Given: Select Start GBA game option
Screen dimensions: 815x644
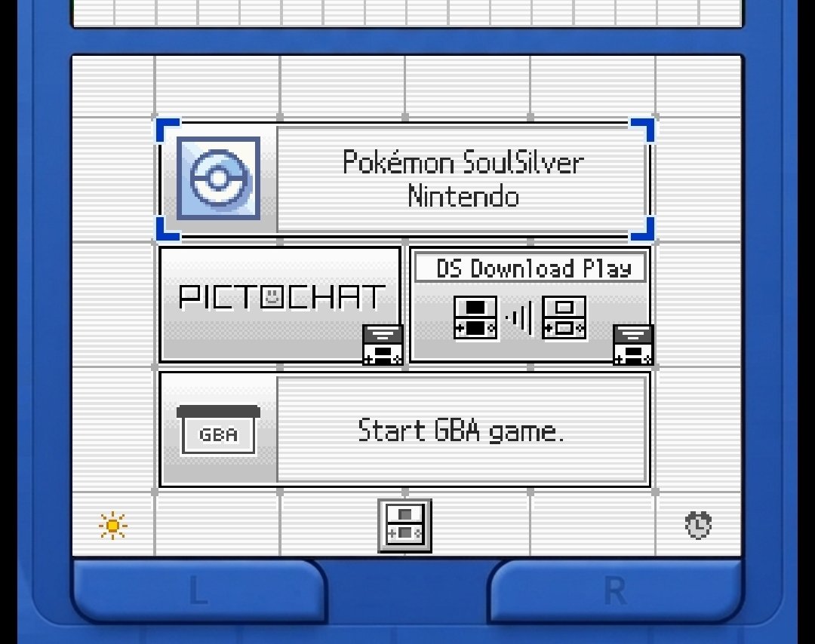Looking at the screenshot, I should pyautogui.click(x=405, y=429).
